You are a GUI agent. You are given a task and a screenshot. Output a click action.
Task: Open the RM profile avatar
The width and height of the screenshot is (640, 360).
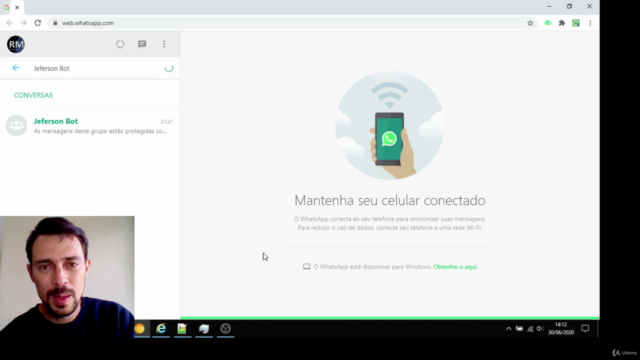16,44
